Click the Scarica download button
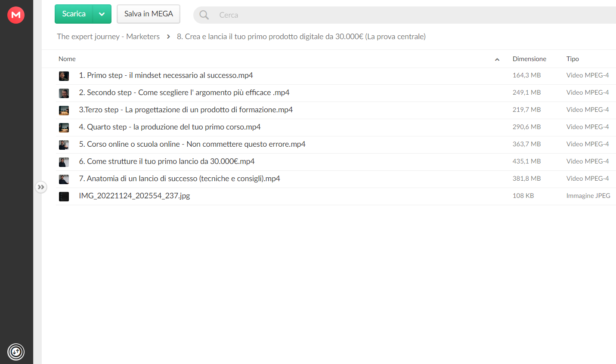This screenshot has height=364, width=616. pyautogui.click(x=74, y=14)
